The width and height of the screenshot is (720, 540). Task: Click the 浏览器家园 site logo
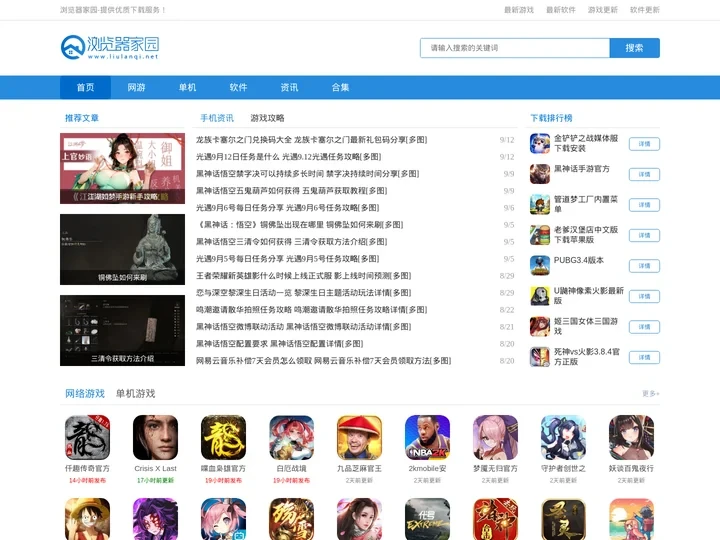coord(110,47)
